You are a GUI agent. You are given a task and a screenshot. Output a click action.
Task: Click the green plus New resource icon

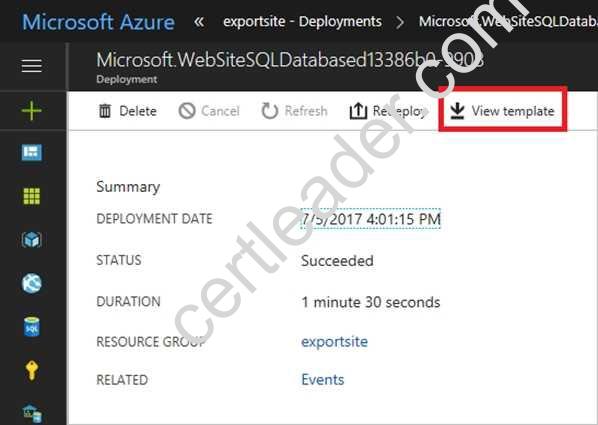(32, 111)
